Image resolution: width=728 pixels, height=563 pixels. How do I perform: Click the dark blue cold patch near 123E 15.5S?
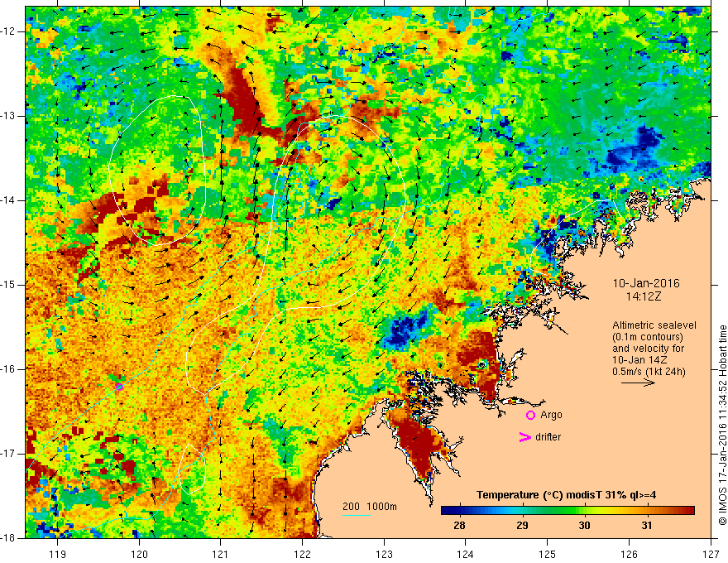[403, 330]
